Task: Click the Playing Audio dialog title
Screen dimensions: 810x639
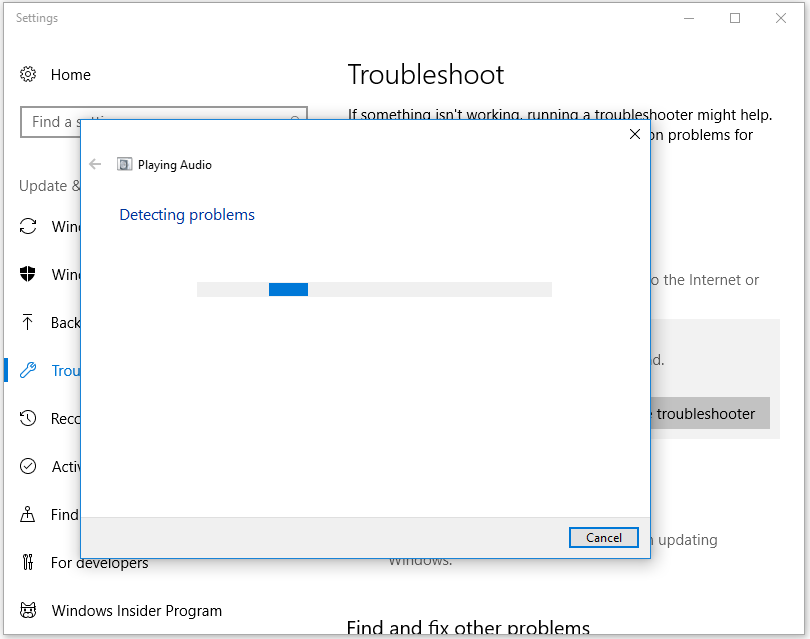Action: 175,165
